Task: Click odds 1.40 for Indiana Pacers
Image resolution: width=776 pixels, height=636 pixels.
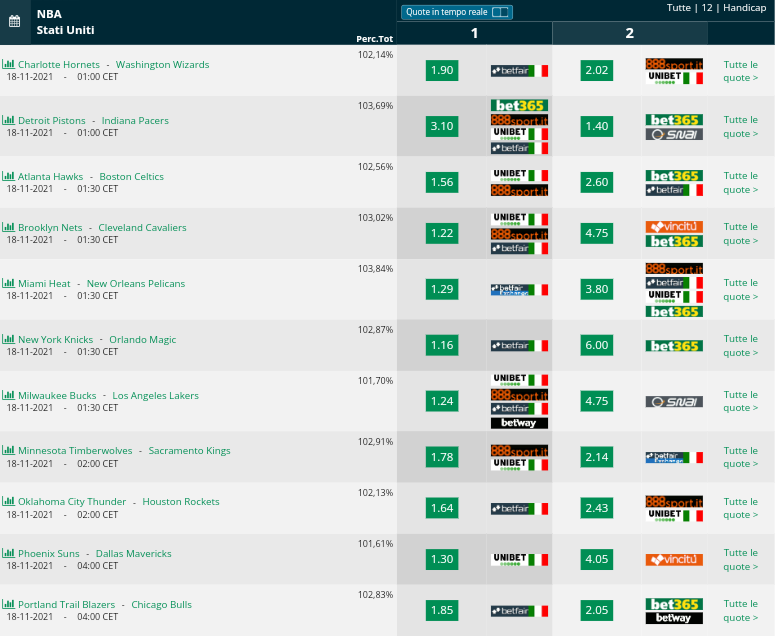Action: click(x=596, y=126)
